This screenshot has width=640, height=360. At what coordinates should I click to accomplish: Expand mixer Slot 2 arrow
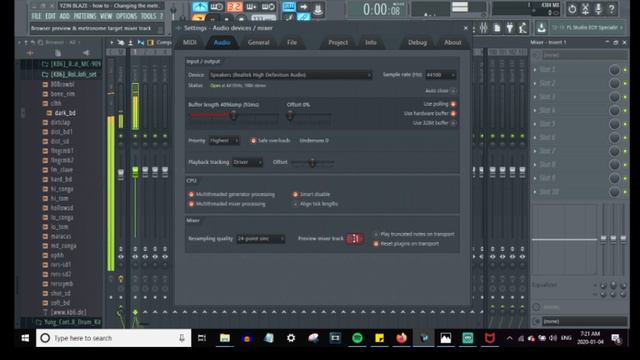pos(535,83)
